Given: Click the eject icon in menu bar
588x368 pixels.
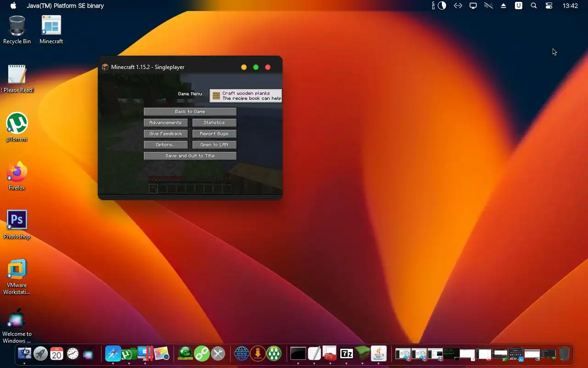Looking at the screenshot, I should (503, 6).
